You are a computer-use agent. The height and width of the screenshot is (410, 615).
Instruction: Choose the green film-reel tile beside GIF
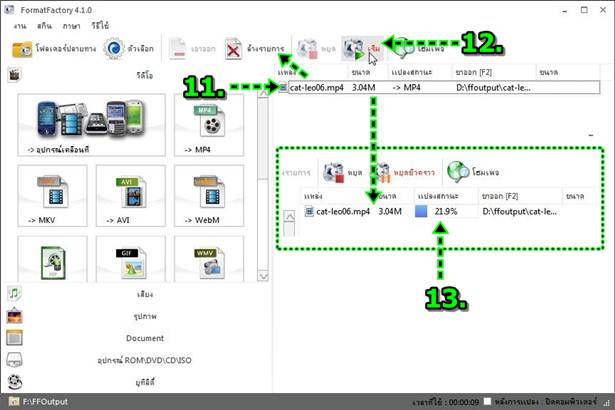point(52,259)
